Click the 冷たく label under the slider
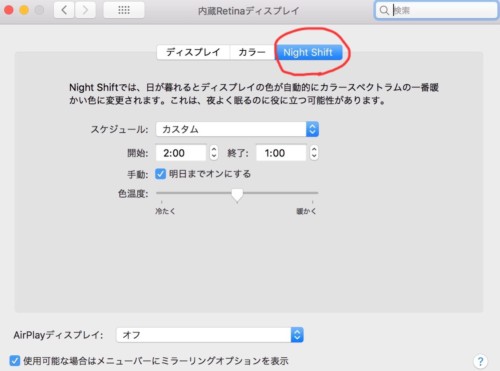Viewport: 500px width, 371px height. pos(165,211)
